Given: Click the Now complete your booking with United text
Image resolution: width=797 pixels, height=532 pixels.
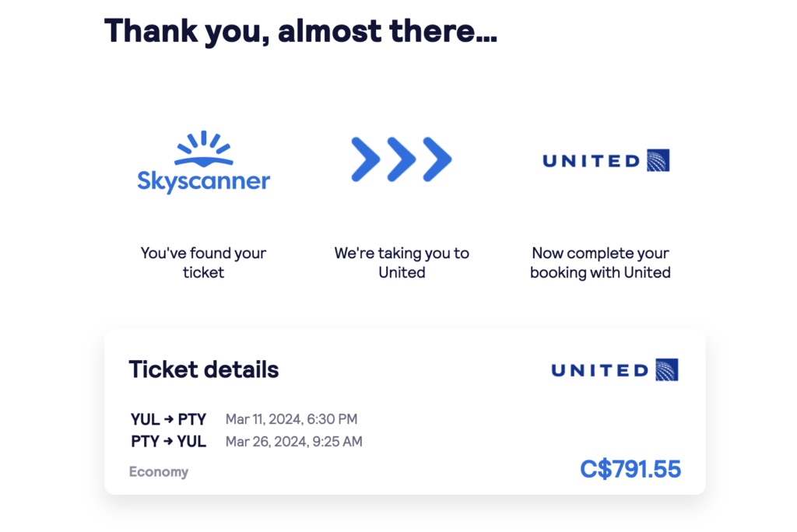Looking at the screenshot, I should (600, 263).
